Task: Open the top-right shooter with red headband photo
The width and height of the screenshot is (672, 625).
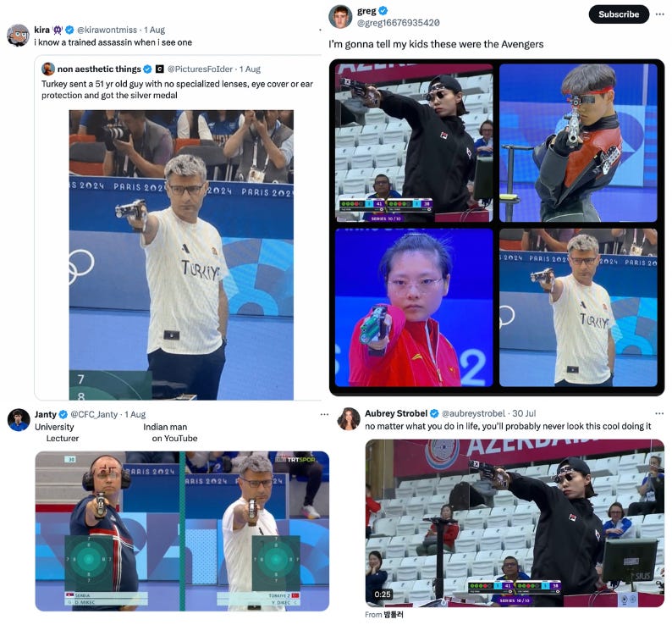Action: [578, 143]
